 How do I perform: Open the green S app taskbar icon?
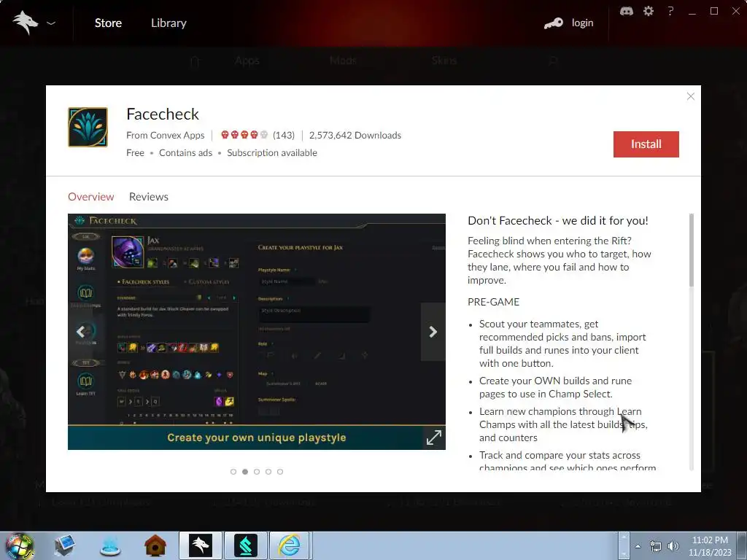pos(246,545)
